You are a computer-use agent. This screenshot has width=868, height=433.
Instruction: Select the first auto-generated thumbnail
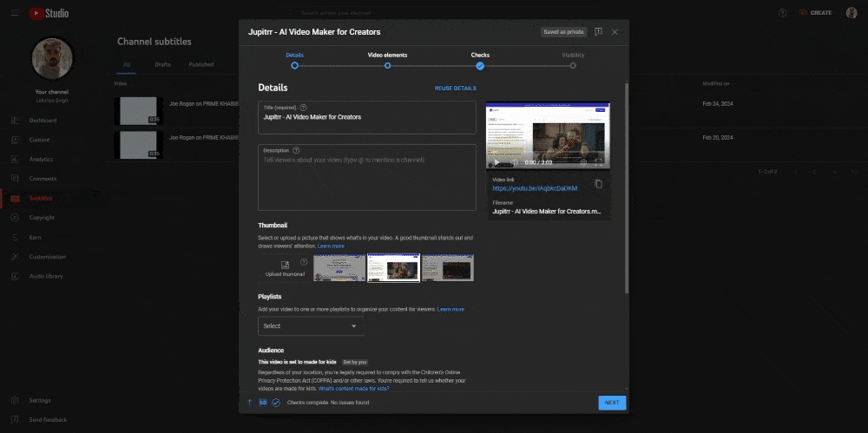click(x=339, y=268)
